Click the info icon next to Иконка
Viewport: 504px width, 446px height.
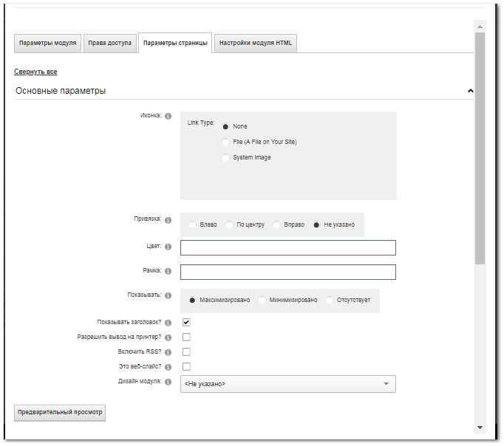click(168, 116)
